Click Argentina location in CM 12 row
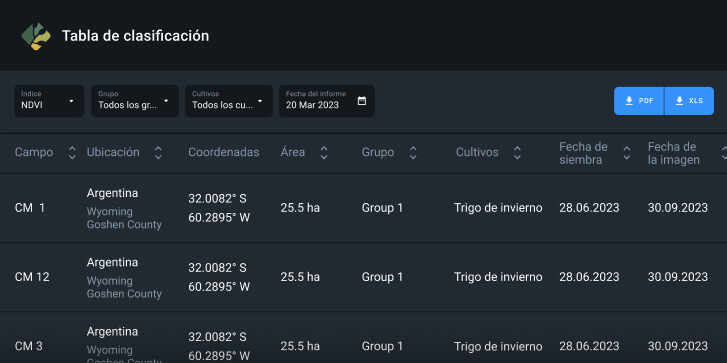Screen dimensions: 727x363 pos(112,262)
